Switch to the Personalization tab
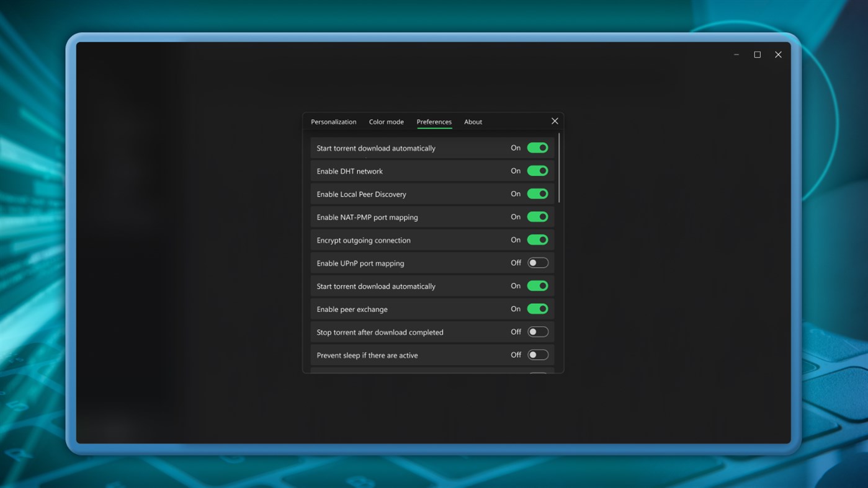Screen dimensions: 868x488 click(x=333, y=122)
